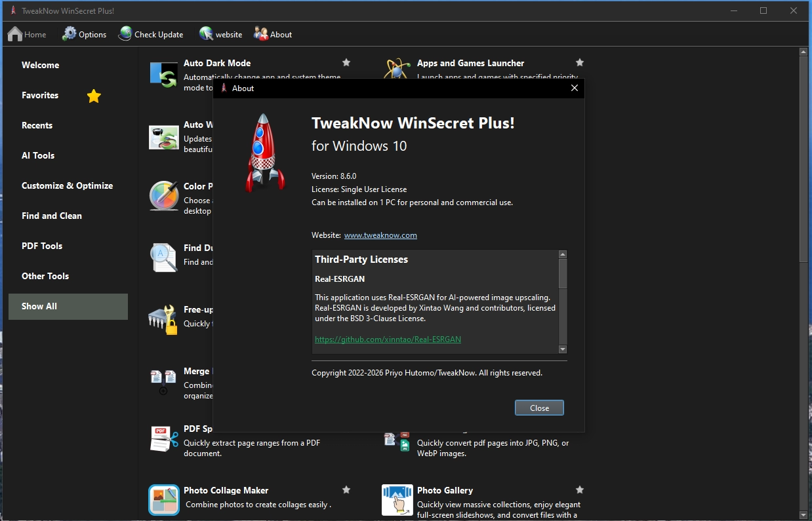Click the Auto Wallpaper tool icon

pyautogui.click(x=164, y=138)
